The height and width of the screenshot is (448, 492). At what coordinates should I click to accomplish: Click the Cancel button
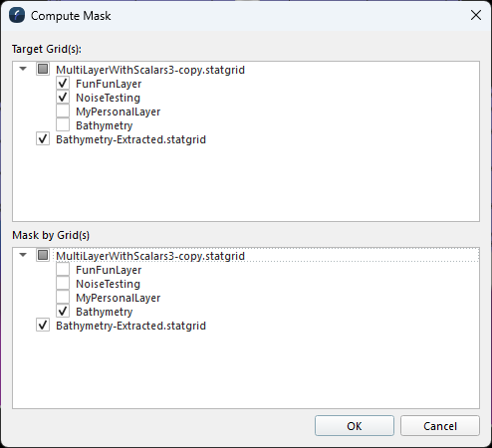click(x=440, y=426)
